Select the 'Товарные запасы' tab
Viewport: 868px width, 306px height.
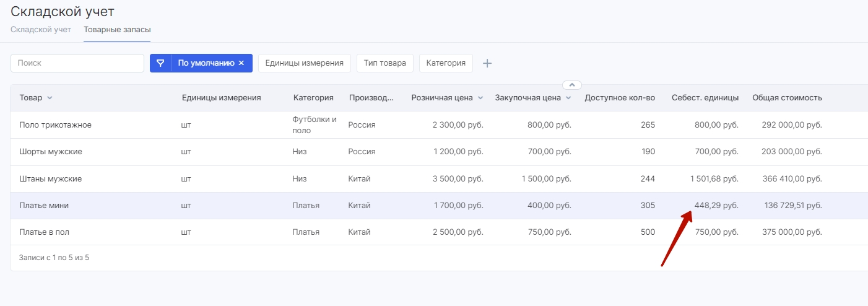click(x=117, y=30)
